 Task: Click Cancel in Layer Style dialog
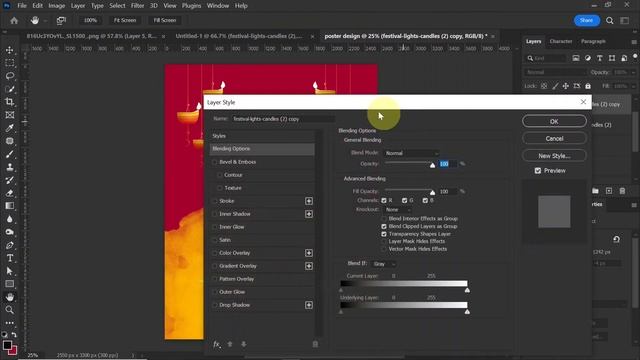point(554,138)
